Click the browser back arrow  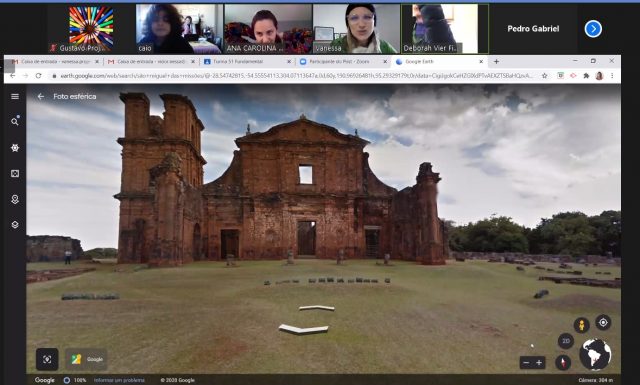[13, 76]
